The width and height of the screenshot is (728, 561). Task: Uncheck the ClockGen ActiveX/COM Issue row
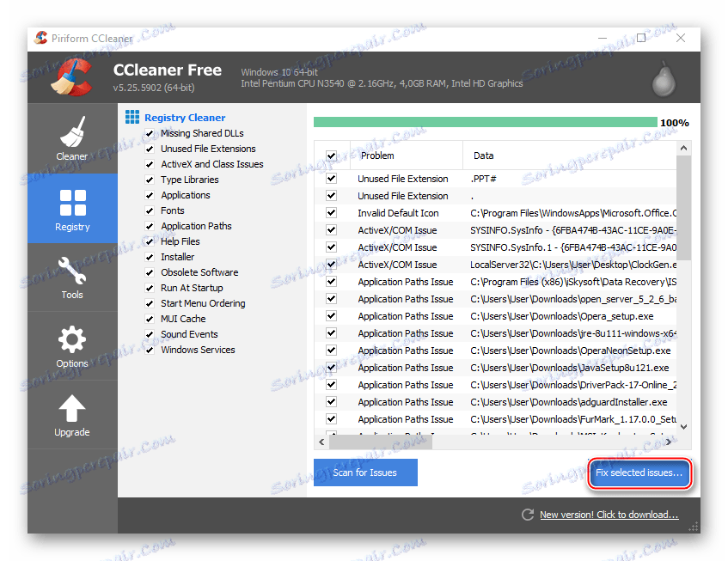pos(331,264)
